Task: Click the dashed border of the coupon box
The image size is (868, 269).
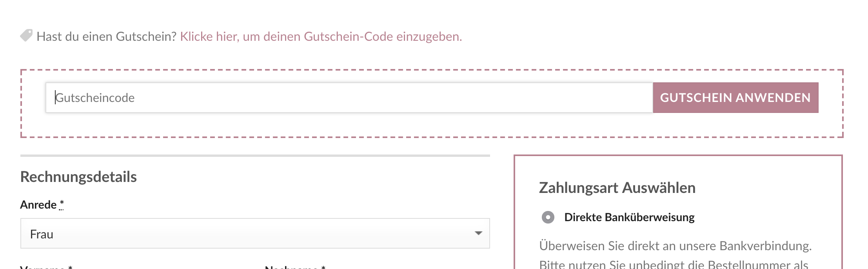Action: [431, 70]
